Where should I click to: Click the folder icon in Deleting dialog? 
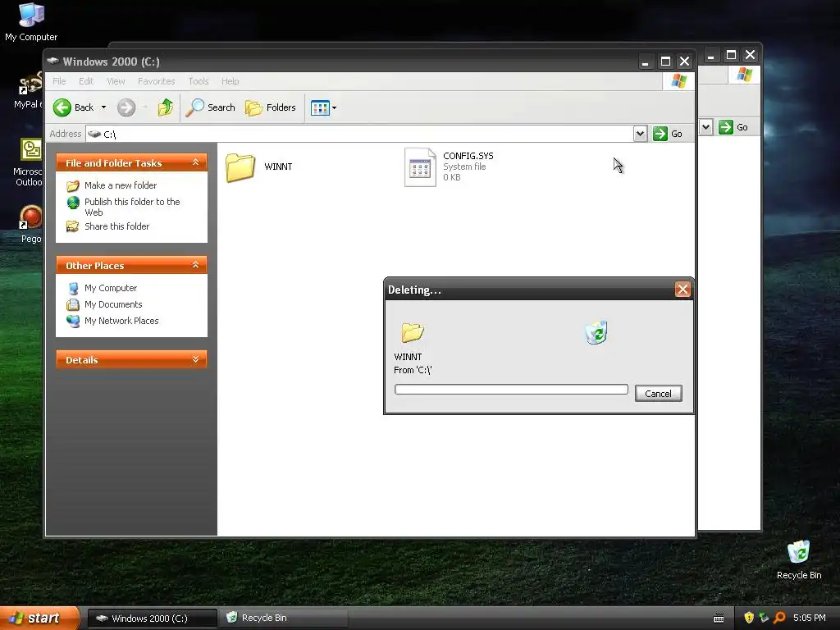pyautogui.click(x=413, y=333)
